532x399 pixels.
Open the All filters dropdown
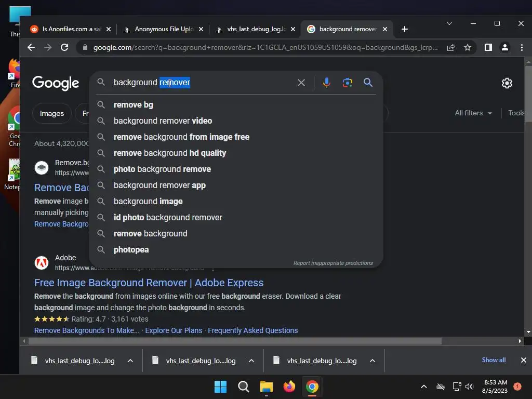click(x=473, y=113)
